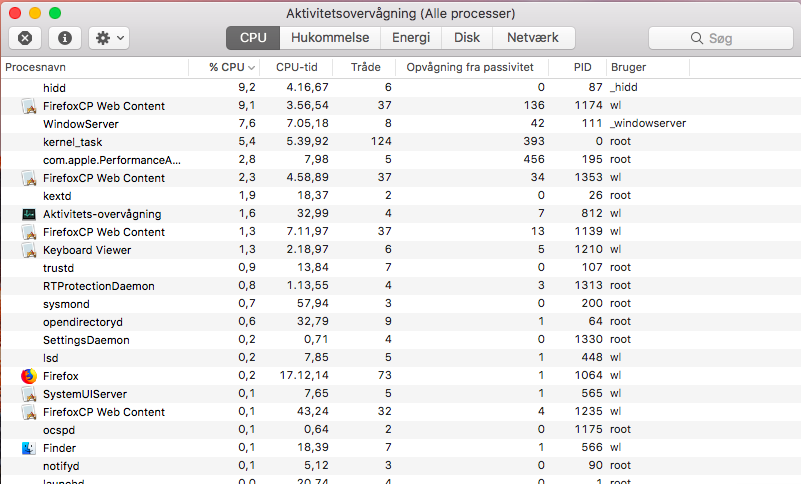This screenshot has height=484, width=801.
Task: Click in the Søg search field
Action: [x=721, y=38]
